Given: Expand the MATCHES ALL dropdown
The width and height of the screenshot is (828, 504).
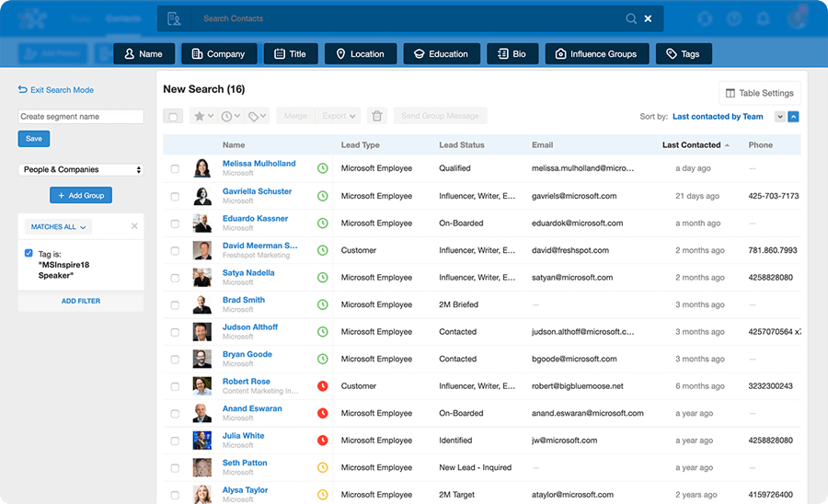Looking at the screenshot, I should (x=58, y=227).
